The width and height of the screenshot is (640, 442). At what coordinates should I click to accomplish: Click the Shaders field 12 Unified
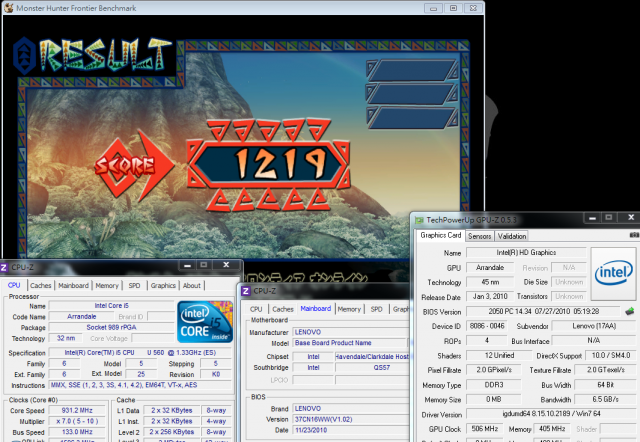pyautogui.click(x=500, y=355)
